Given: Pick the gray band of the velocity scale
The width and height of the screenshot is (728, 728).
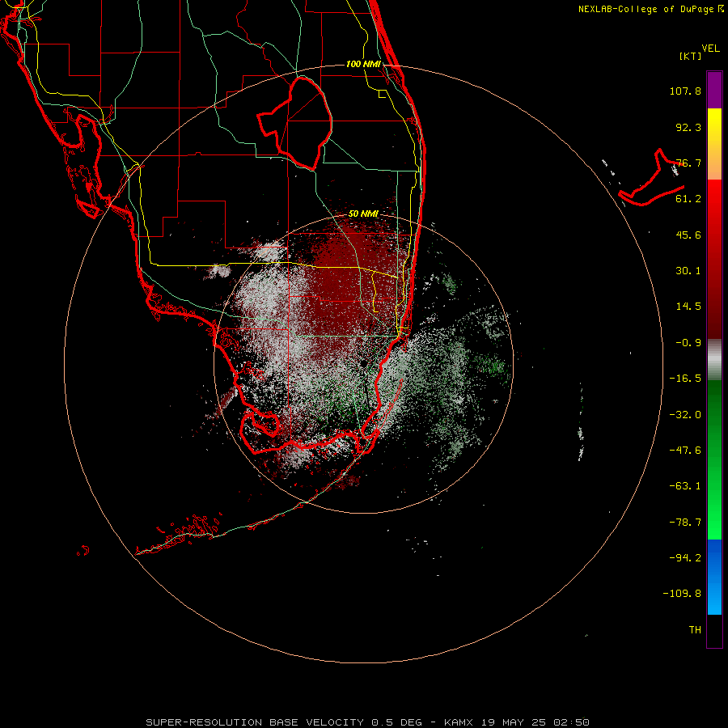Looking at the screenshot, I should 714,360.
